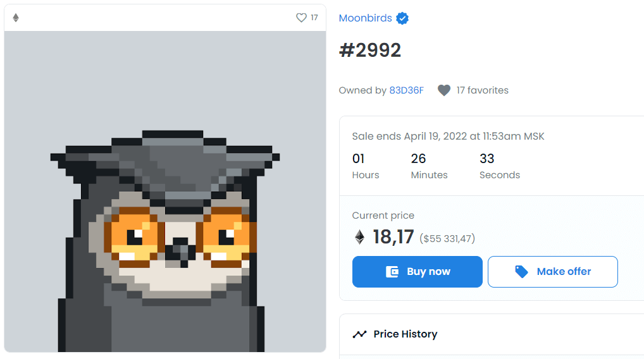Image resolution: width=644 pixels, height=359 pixels.
Task: Click the #2992 item title
Action: [370, 51]
